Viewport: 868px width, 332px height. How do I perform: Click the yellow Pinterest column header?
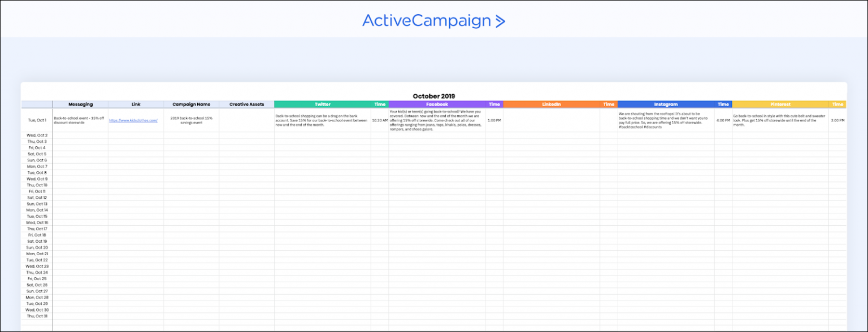tap(780, 104)
